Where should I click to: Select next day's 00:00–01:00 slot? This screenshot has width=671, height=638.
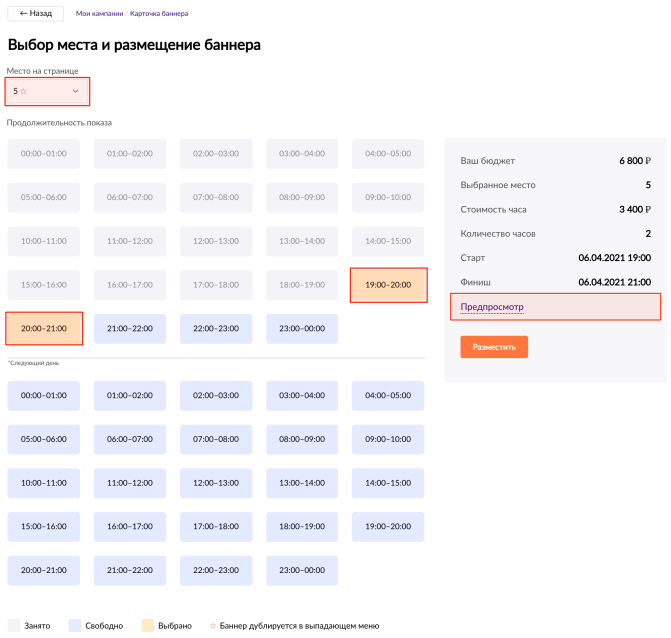(44, 395)
